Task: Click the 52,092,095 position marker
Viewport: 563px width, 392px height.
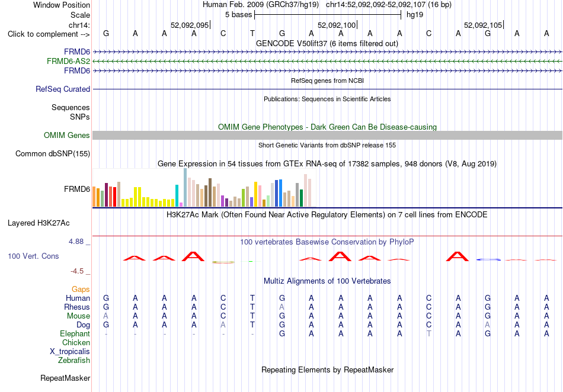Action: click(190, 25)
